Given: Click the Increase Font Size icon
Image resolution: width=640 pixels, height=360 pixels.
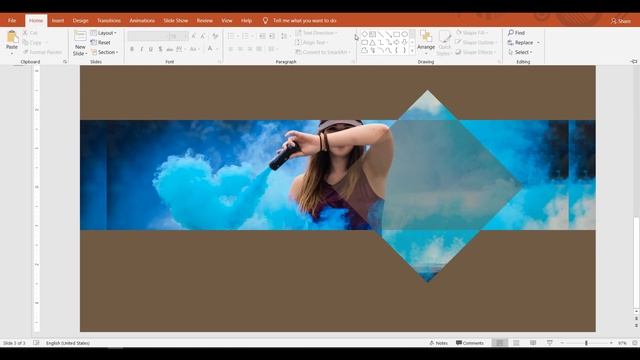Looking at the screenshot, I should (193, 36).
